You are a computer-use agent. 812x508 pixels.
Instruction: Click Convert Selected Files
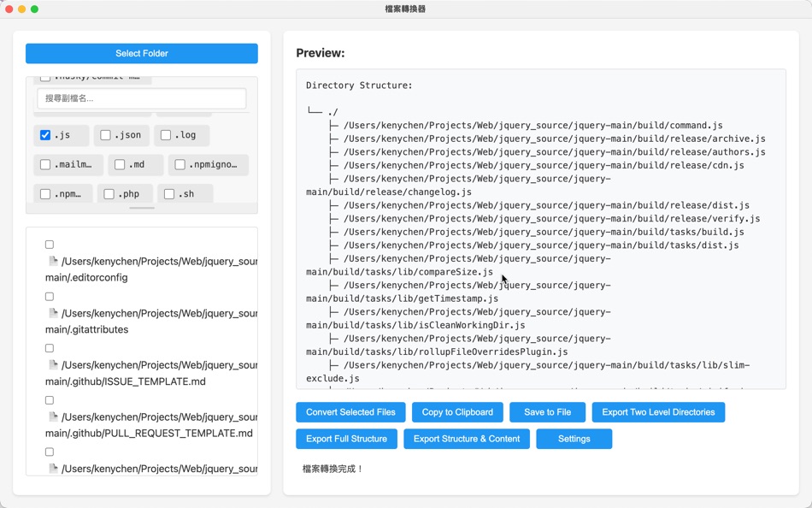pyautogui.click(x=350, y=412)
